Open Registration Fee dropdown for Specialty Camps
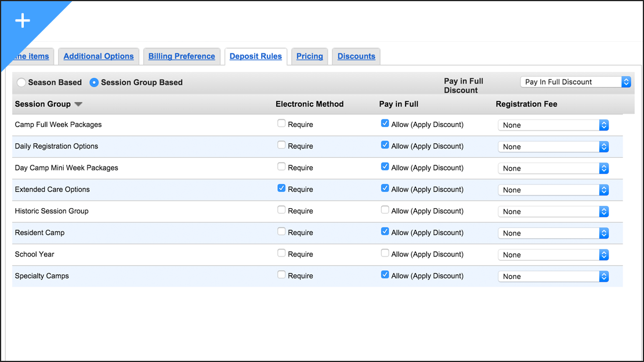Image resolution: width=644 pixels, height=362 pixels. click(553, 277)
